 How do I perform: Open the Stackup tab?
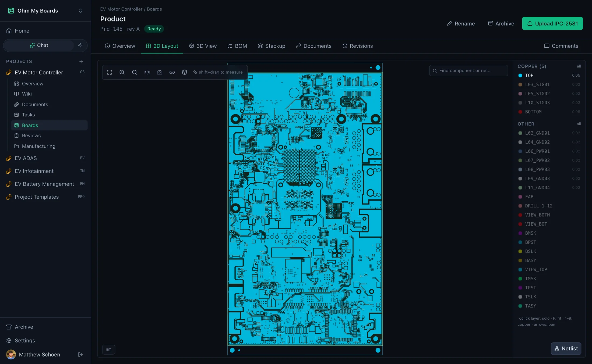pos(271,46)
